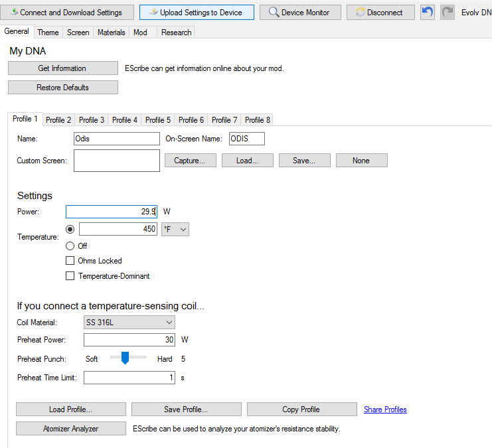Tick the Temperature-Dominant checkbox
Image resolution: width=492 pixels, height=448 pixels.
[x=70, y=276]
